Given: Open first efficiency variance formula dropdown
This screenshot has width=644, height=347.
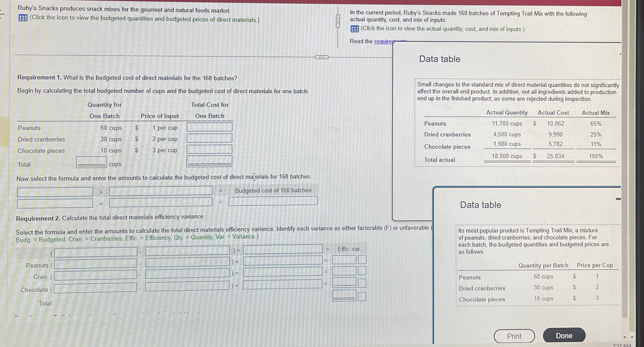Looking at the screenshot, I should coord(96,252).
